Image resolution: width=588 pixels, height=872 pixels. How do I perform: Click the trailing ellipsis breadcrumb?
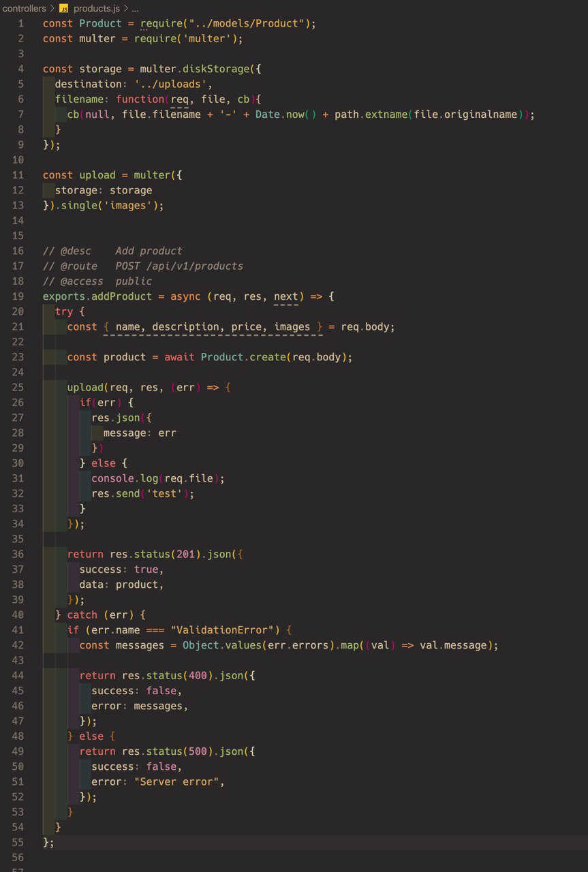[x=135, y=9]
